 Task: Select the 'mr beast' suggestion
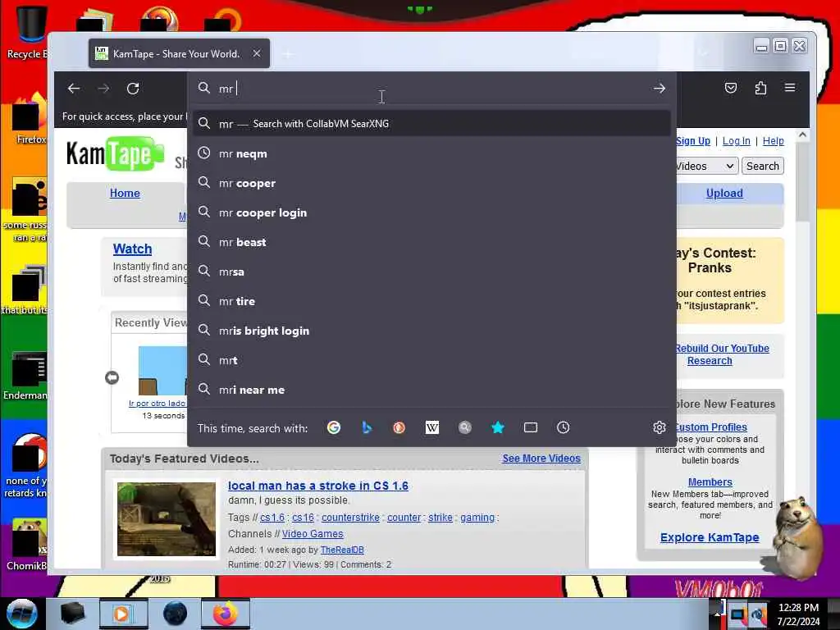click(x=431, y=242)
